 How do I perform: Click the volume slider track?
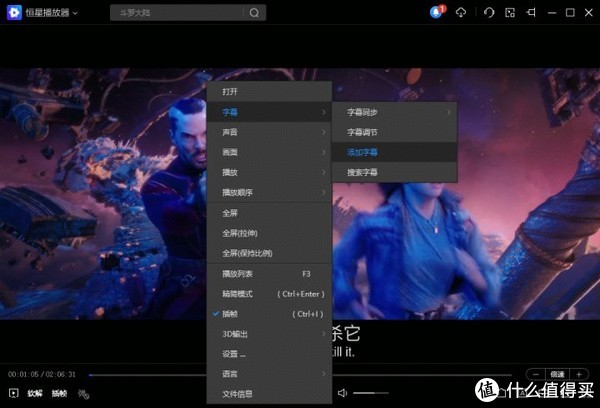pos(371,393)
